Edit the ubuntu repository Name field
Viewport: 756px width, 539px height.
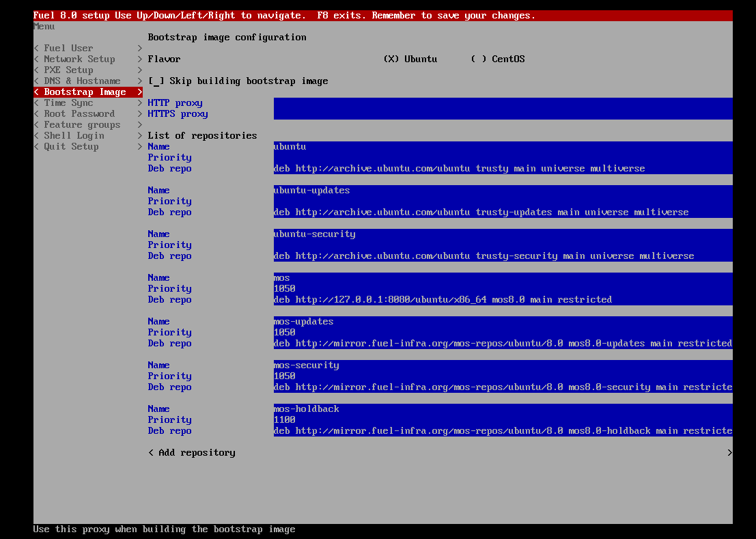tap(503, 147)
